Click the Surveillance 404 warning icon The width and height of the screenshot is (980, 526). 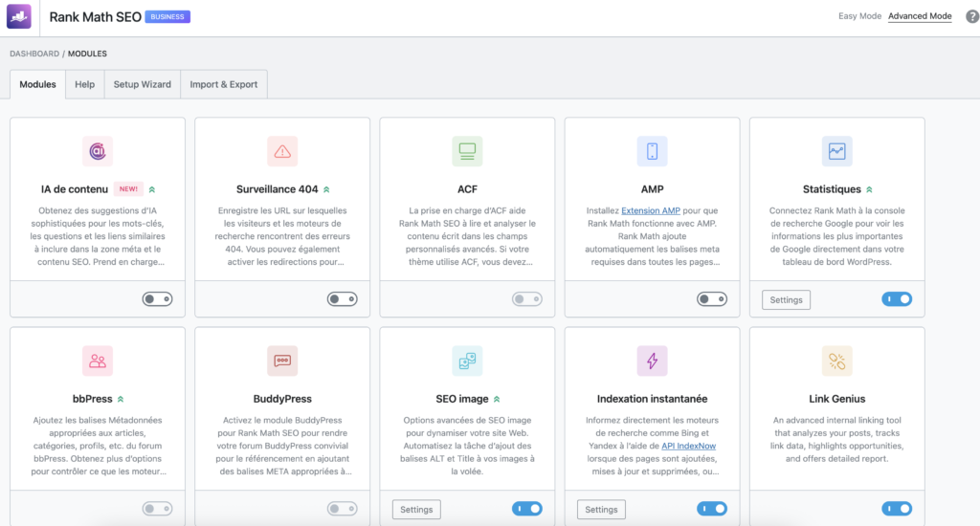(x=282, y=151)
